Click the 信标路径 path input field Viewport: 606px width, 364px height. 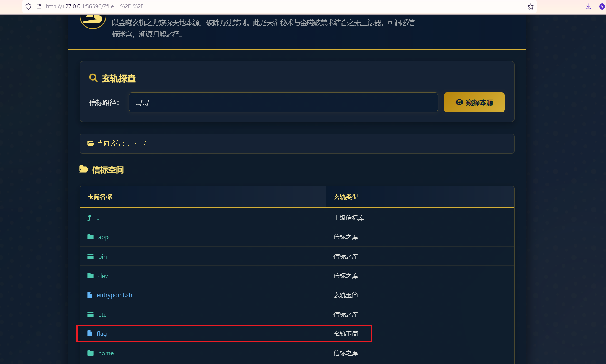(283, 102)
